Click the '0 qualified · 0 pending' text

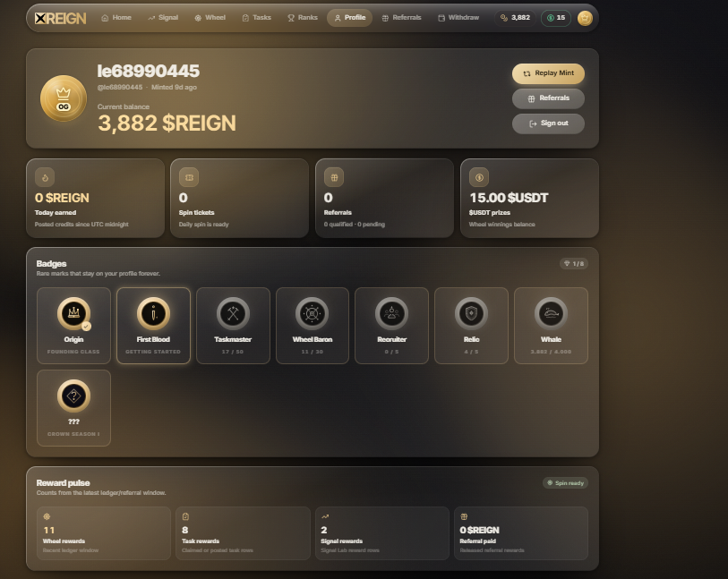click(x=355, y=225)
